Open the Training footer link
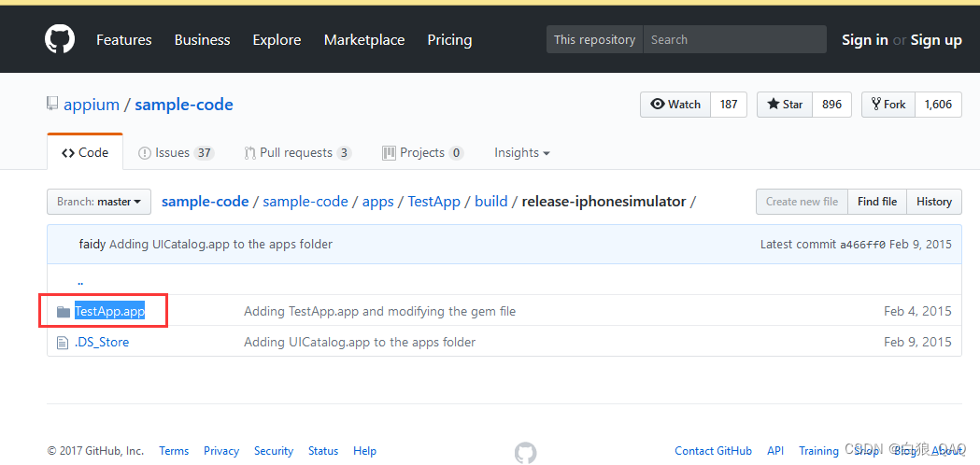 pos(818,451)
